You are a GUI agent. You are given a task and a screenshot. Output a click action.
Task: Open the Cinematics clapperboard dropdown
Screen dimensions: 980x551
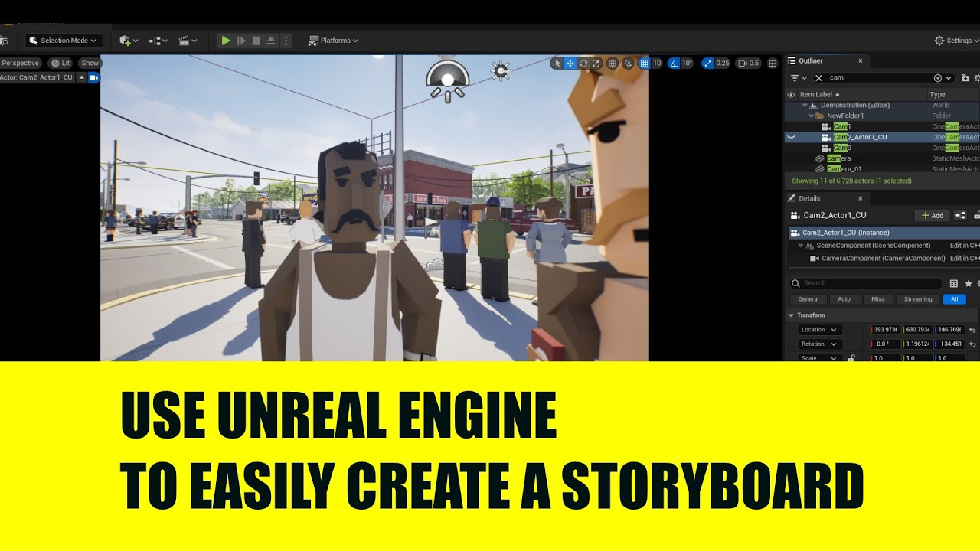click(x=188, y=41)
